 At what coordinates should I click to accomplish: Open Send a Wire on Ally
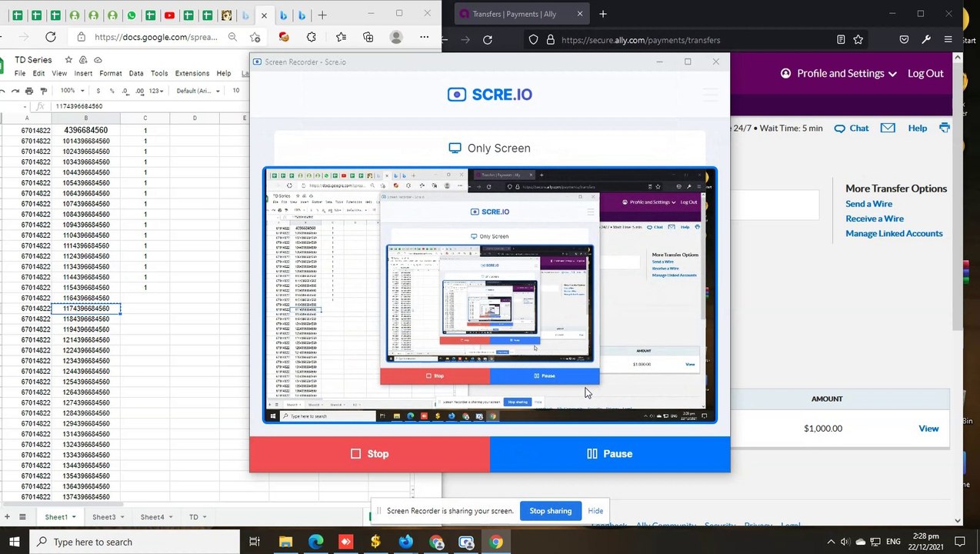(868, 204)
